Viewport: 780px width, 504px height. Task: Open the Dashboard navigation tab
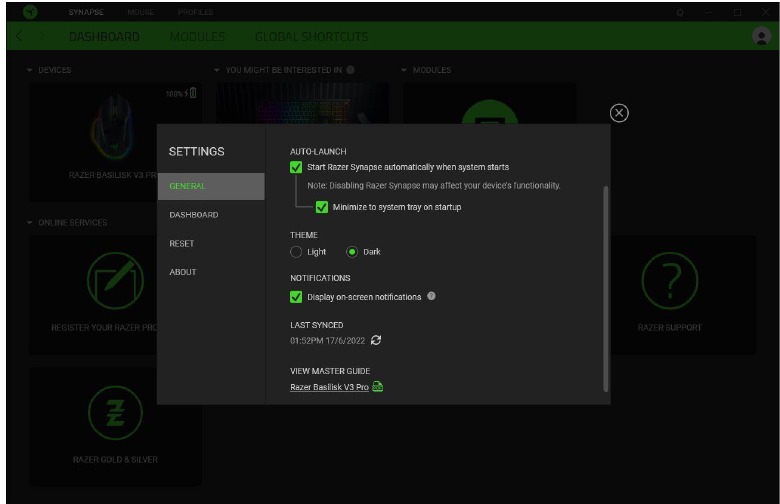tap(104, 36)
